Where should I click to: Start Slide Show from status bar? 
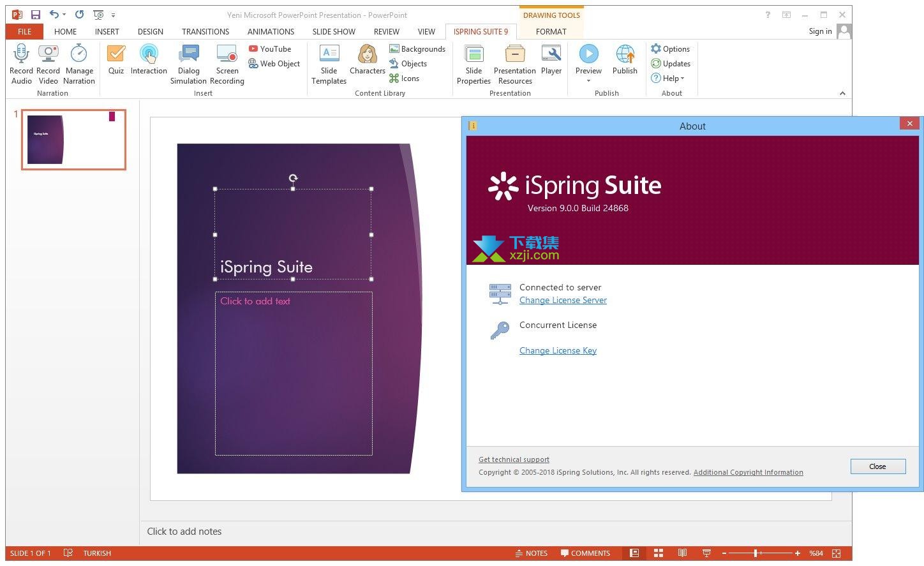pyautogui.click(x=706, y=553)
